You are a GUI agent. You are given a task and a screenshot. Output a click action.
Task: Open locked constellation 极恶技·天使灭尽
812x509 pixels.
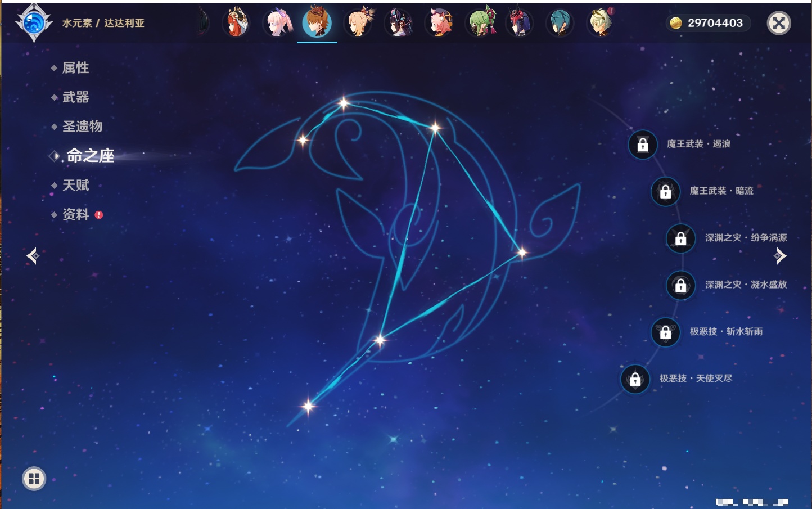pyautogui.click(x=635, y=379)
